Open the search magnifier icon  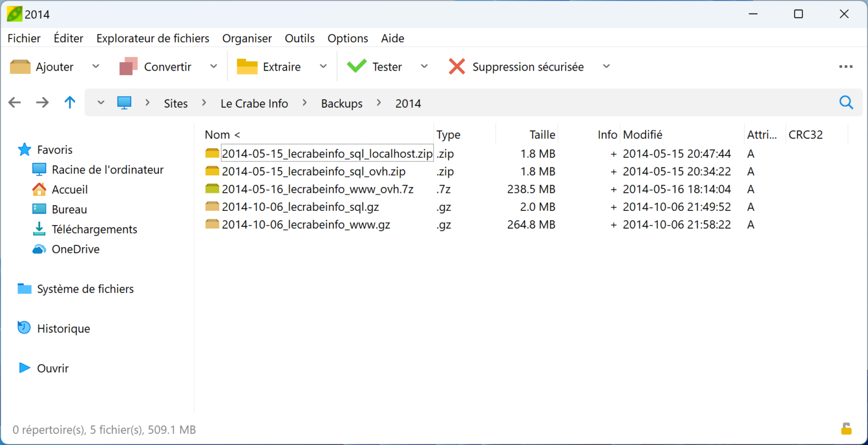click(846, 102)
